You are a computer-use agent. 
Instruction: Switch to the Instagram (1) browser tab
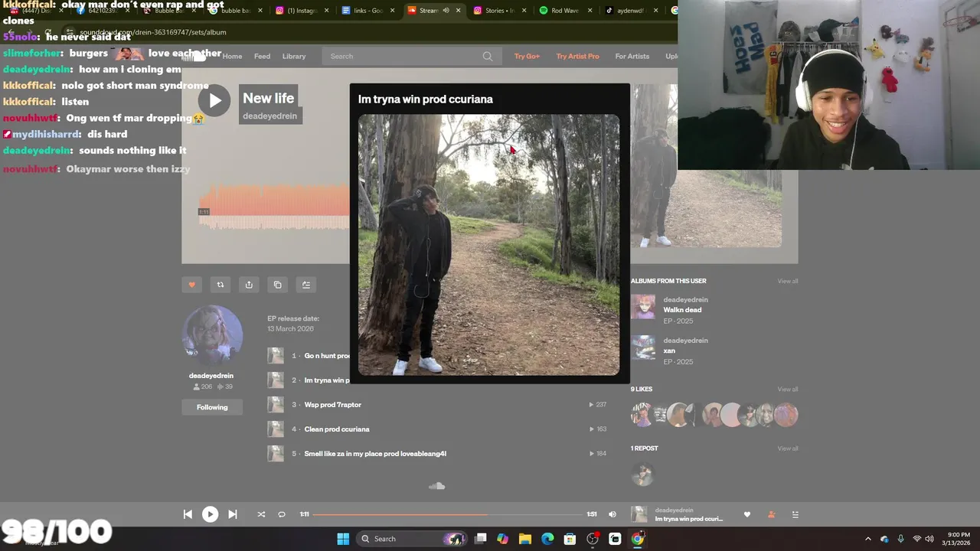(x=297, y=11)
